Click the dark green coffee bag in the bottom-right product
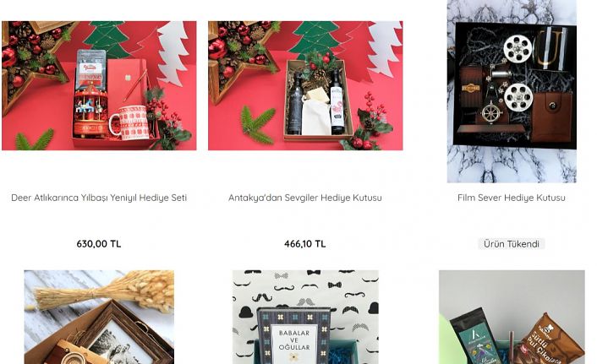The width and height of the screenshot is (597, 364). point(477,339)
